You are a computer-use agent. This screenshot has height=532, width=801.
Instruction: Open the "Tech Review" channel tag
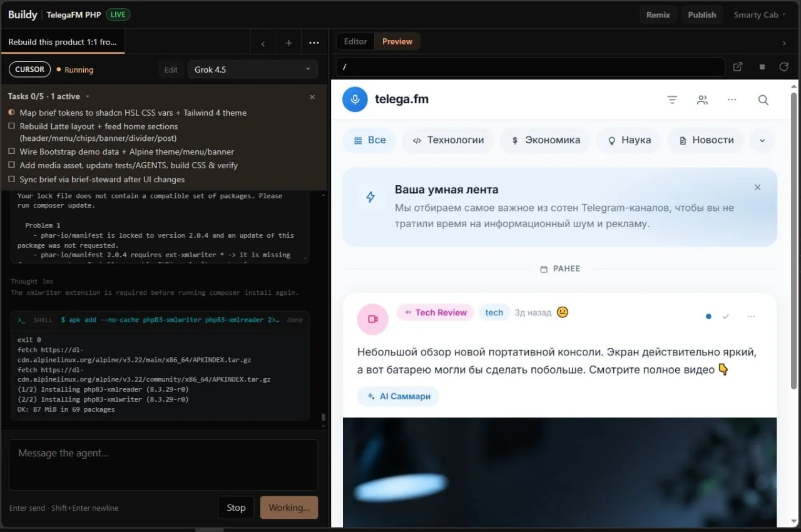[436, 312]
